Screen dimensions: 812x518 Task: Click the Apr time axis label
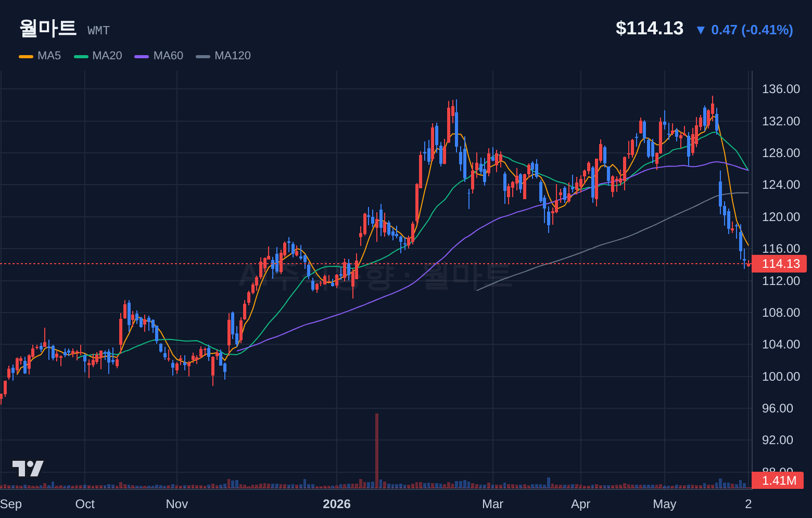point(581,504)
